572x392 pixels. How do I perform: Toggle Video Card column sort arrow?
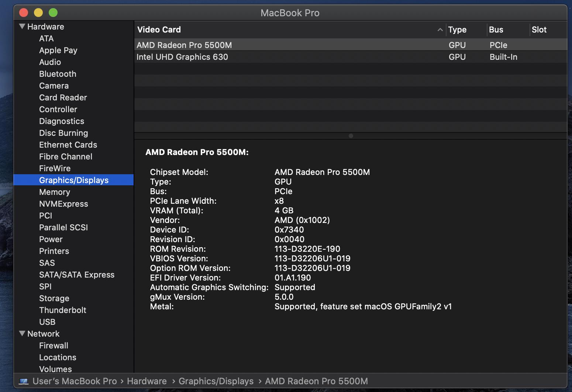pos(440,30)
